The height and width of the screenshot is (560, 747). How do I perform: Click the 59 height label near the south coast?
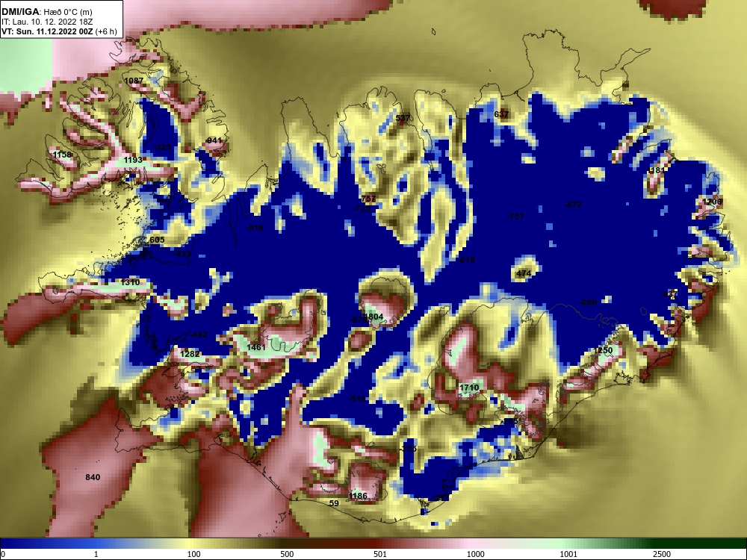(334, 503)
